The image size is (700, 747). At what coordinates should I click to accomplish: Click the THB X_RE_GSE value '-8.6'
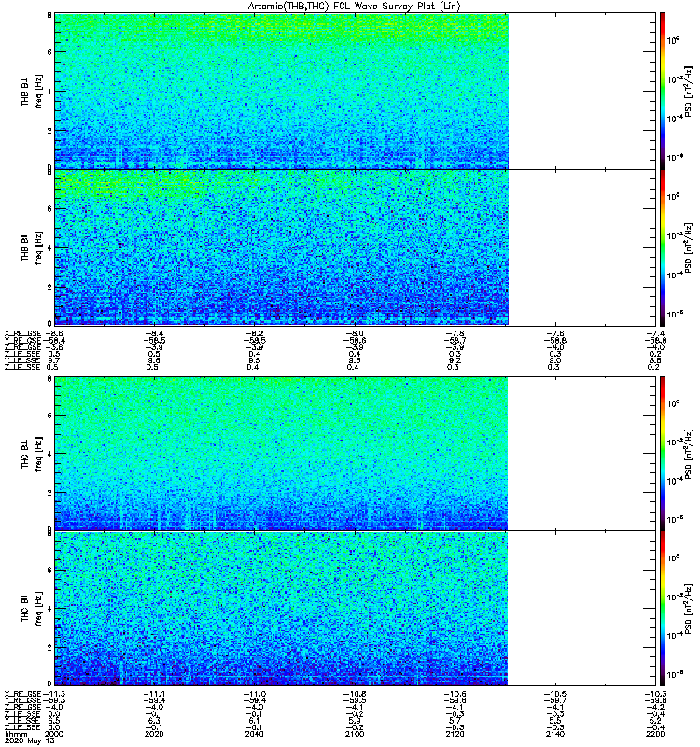53,333
